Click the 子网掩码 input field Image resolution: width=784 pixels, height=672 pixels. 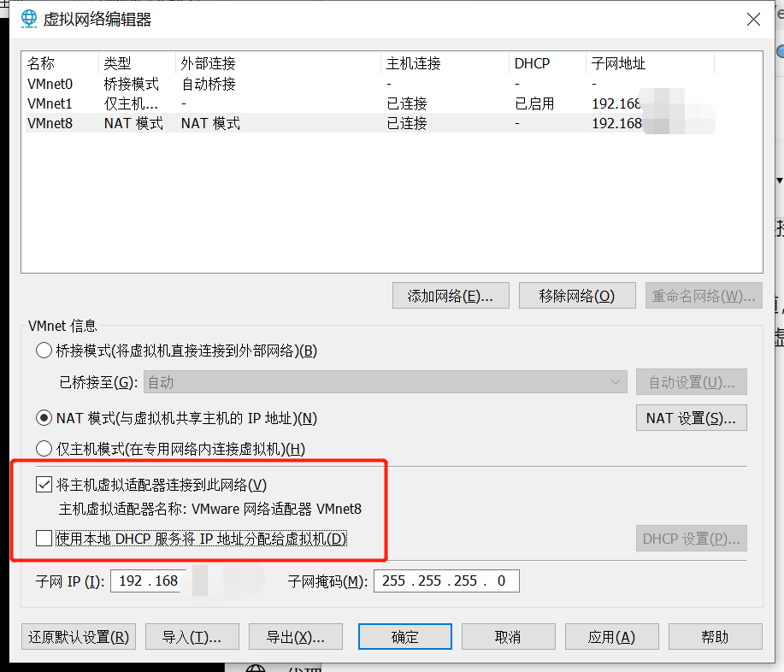(446, 581)
